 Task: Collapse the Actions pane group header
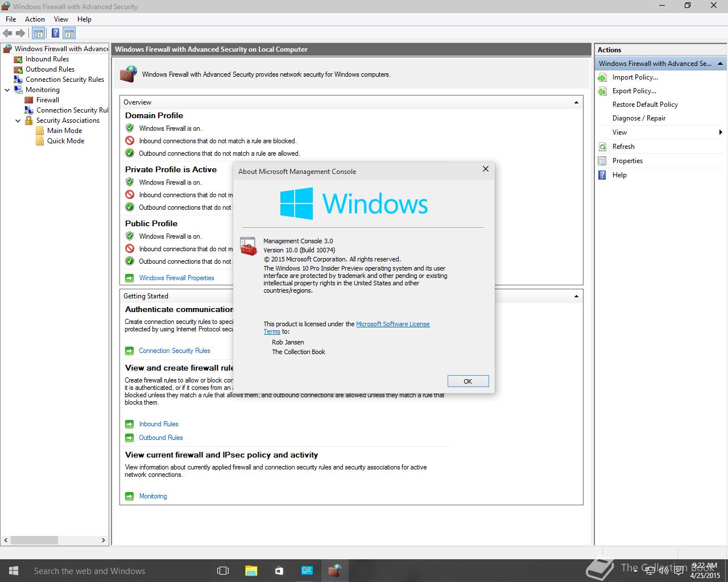pos(721,64)
